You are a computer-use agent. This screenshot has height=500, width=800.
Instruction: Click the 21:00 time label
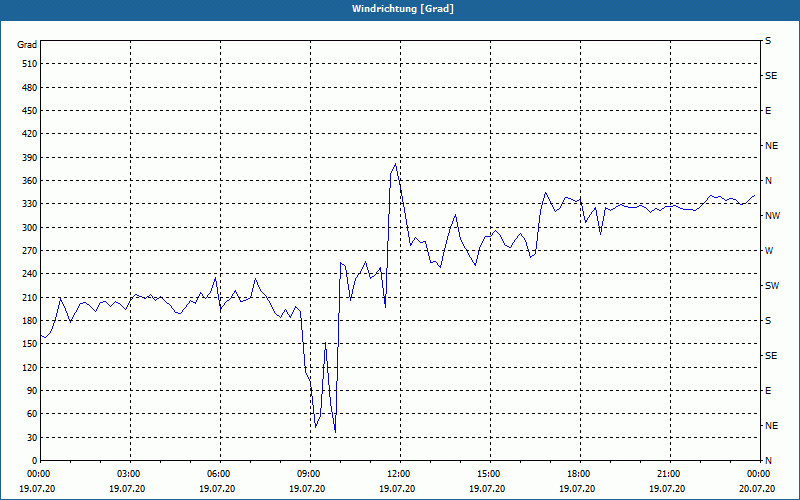[670, 474]
